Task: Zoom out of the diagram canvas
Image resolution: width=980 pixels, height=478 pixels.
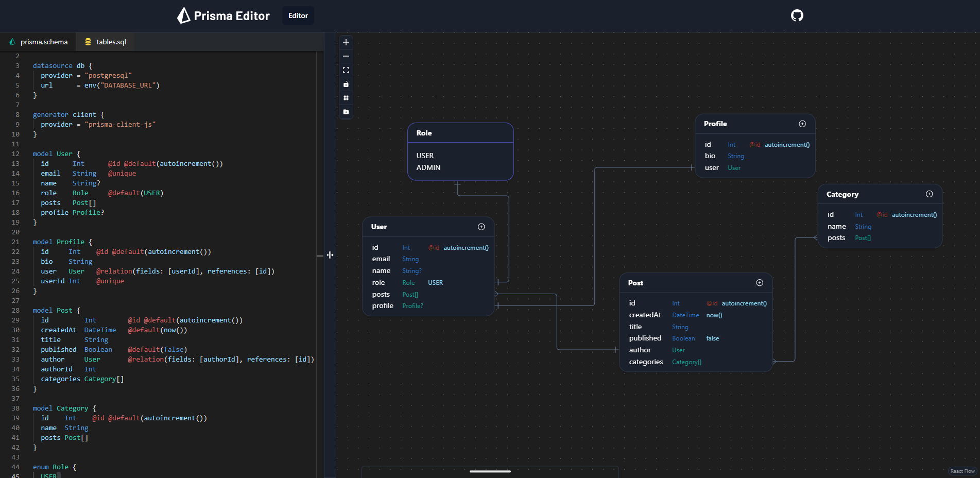Action: 346,56
